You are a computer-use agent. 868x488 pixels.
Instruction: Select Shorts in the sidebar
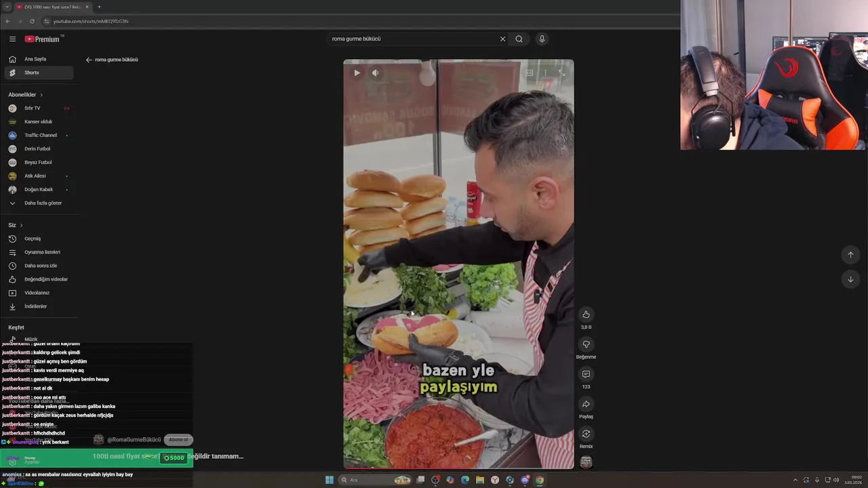[x=39, y=73]
